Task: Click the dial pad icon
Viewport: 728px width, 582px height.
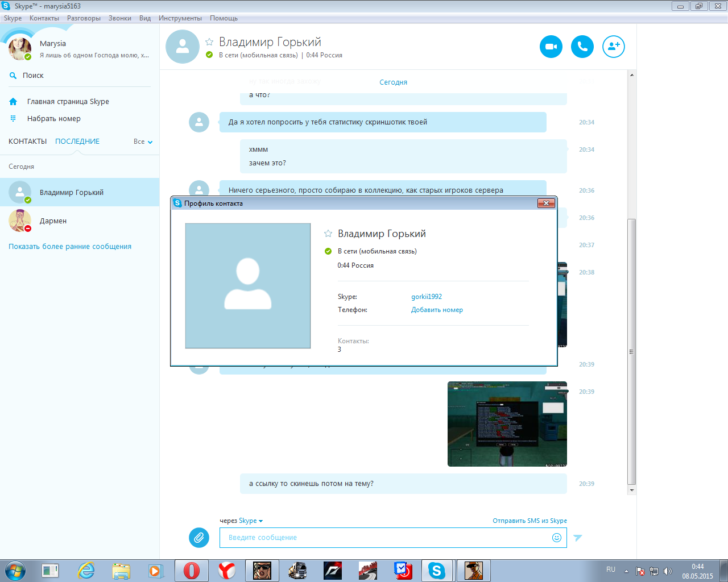Action: point(13,118)
